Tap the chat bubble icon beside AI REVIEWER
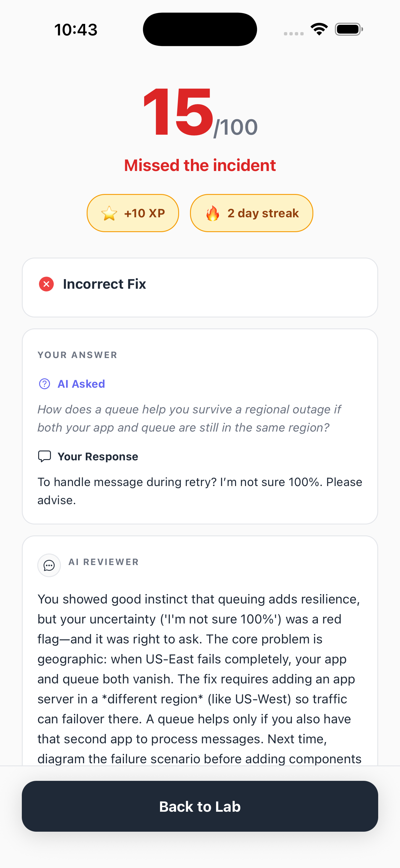The width and height of the screenshot is (400, 868). (49, 565)
